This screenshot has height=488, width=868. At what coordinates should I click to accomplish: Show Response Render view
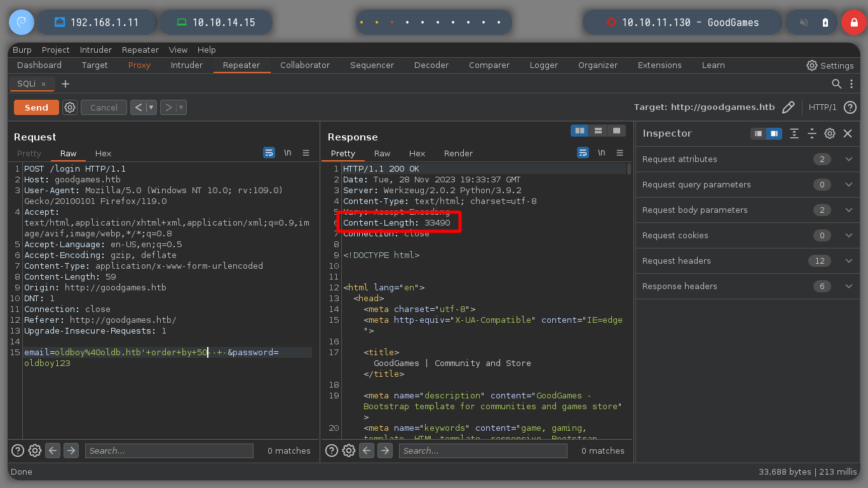(458, 153)
